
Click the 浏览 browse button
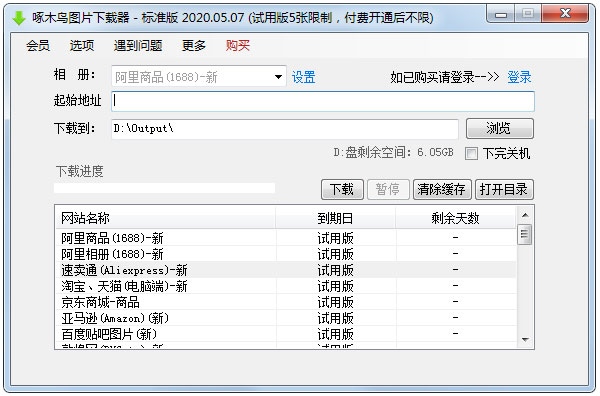click(500, 129)
